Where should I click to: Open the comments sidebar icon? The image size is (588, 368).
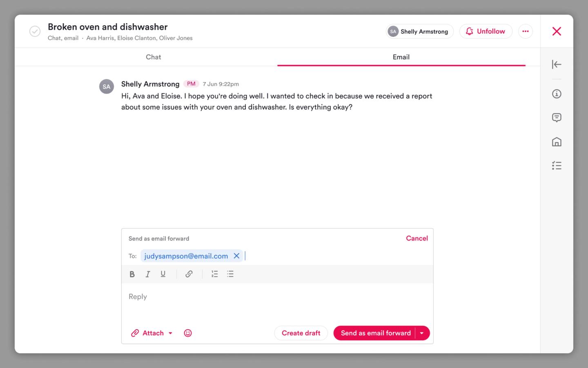click(x=557, y=118)
